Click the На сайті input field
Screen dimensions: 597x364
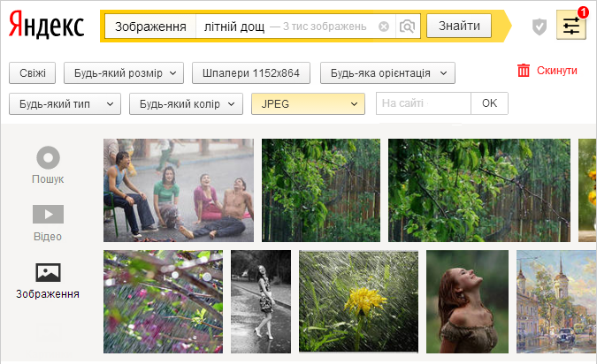[x=424, y=103]
